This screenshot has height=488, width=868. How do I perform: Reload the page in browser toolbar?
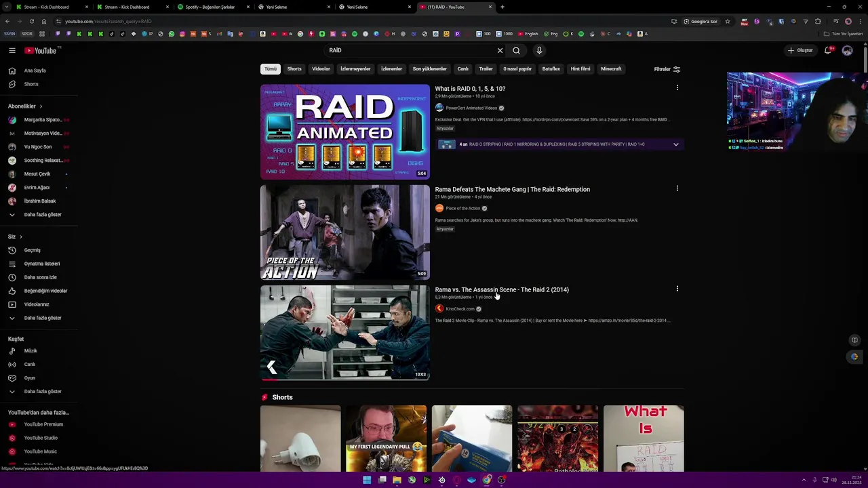(31, 21)
